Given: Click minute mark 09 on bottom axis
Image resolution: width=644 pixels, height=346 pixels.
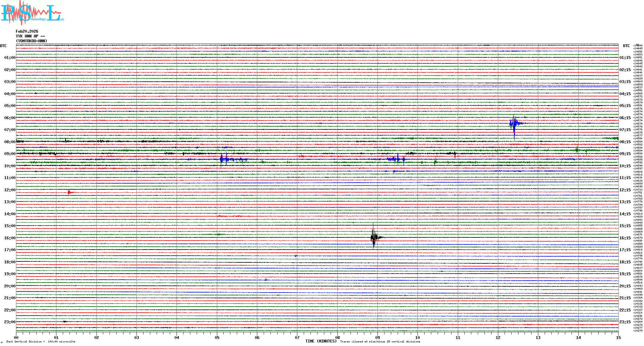Looking at the screenshot, I should click(x=377, y=337).
